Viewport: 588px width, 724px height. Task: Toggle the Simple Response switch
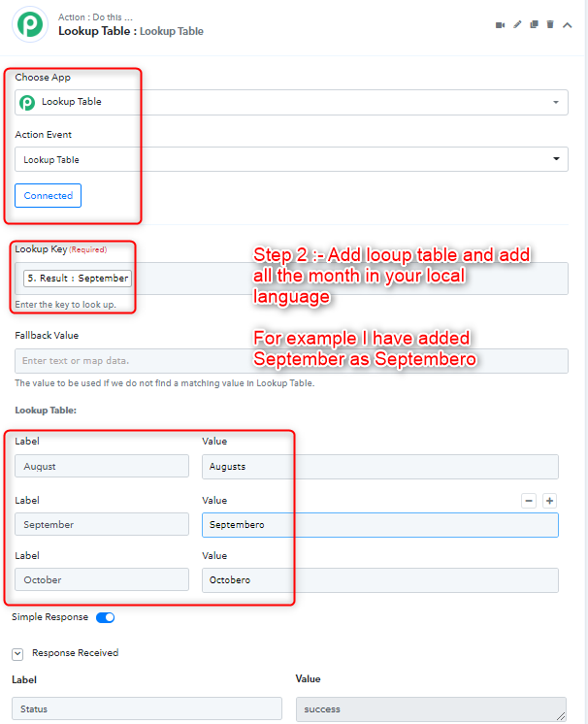coord(105,617)
